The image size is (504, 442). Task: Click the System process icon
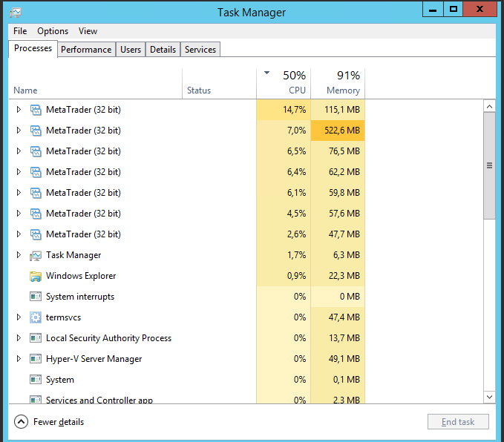tap(36, 380)
